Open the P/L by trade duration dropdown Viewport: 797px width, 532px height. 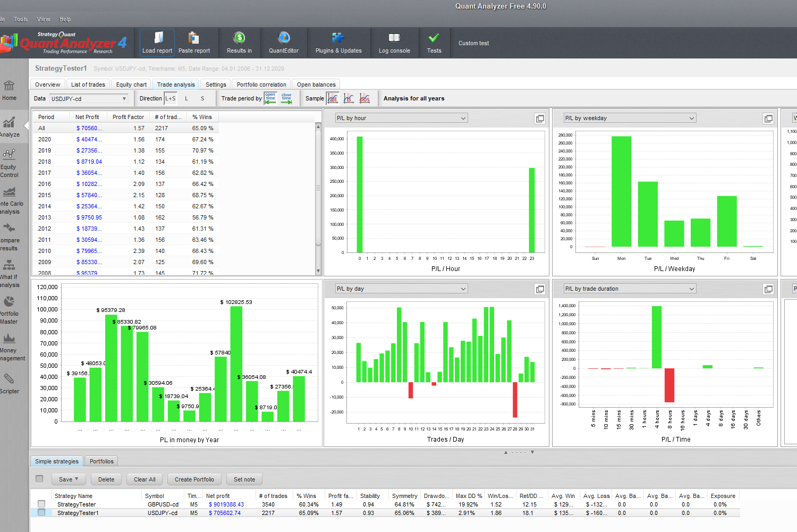630,289
